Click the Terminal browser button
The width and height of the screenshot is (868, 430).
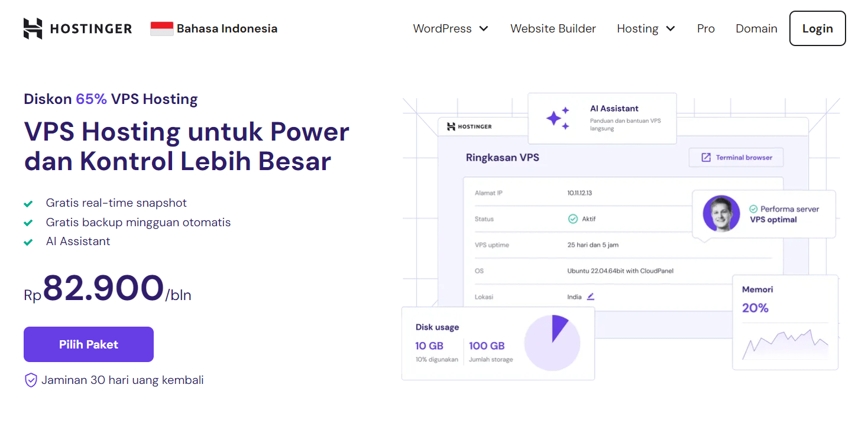736,158
